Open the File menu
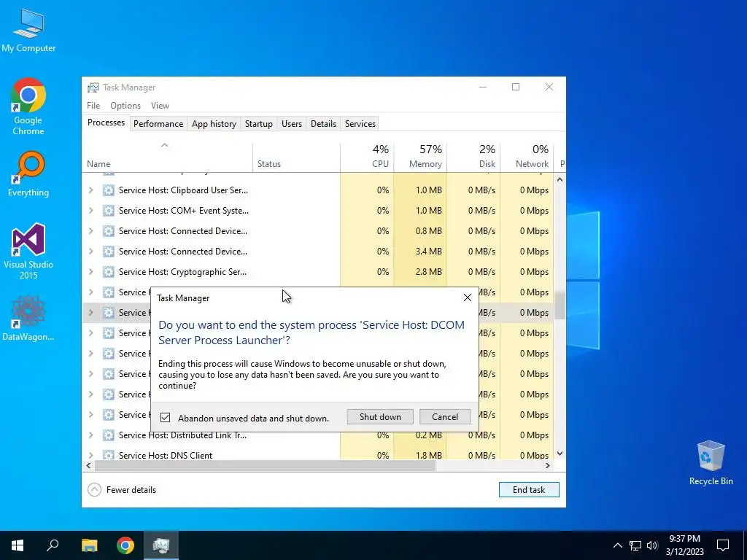This screenshot has height=560, width=747. tap(93, 106)
